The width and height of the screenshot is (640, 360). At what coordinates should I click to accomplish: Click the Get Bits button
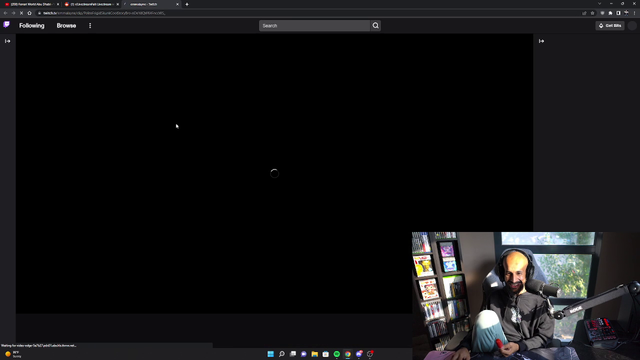[x=610, y=25]
